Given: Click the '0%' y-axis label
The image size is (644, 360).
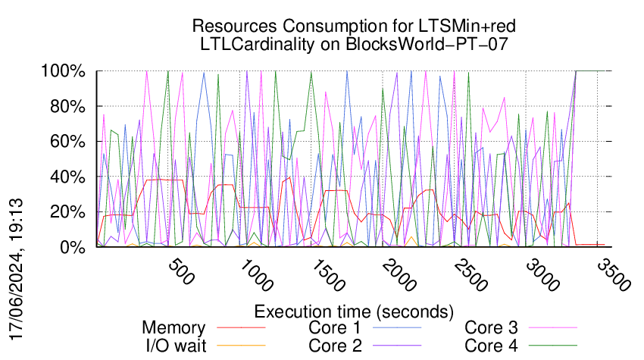Looking at the screenshot, I should click(73, 247).
